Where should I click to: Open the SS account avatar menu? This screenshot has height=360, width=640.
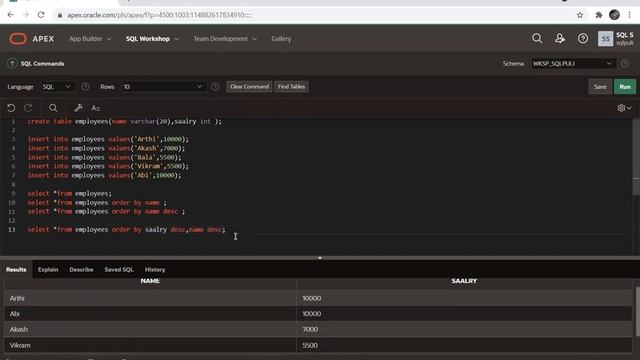click(605, 39)
